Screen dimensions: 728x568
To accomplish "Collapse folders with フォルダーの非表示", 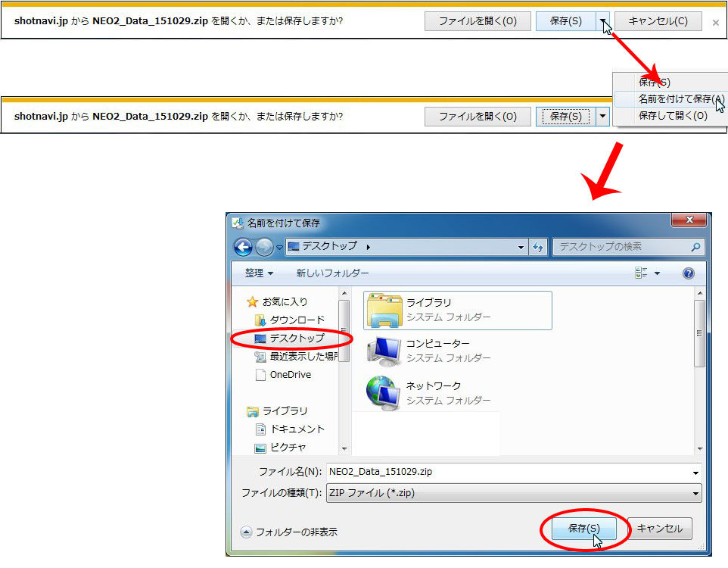I will pyautogui.click(x=296, y=532).
